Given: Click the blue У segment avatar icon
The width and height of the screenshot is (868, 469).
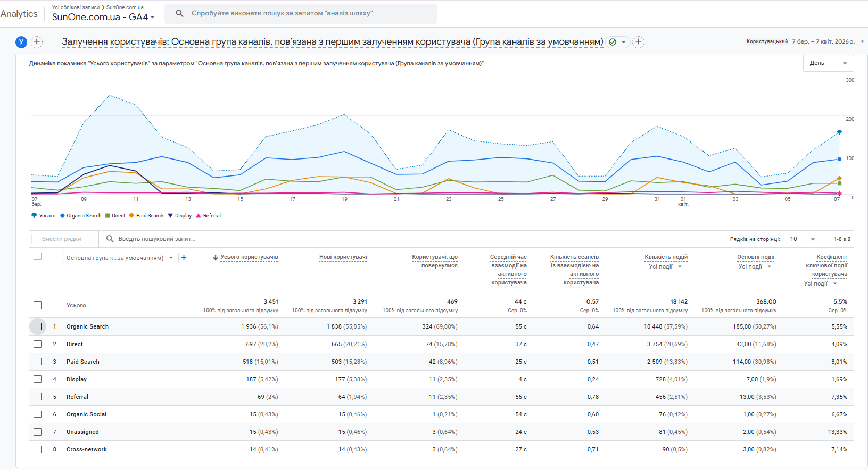Looking at the screenshot, I should pos(21,42).
